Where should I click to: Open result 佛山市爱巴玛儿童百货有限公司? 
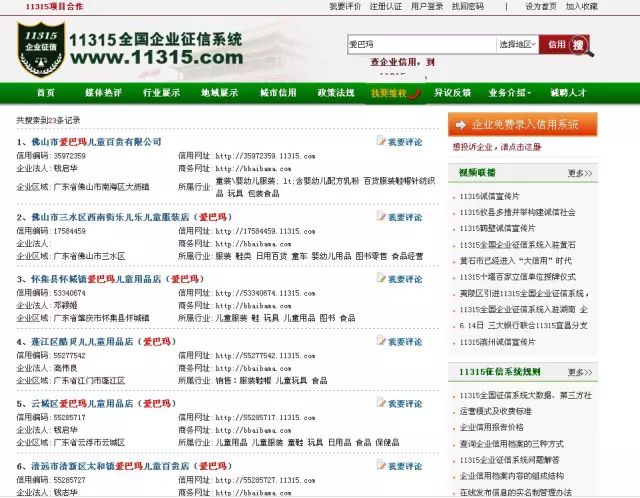(x=96, y=142)
